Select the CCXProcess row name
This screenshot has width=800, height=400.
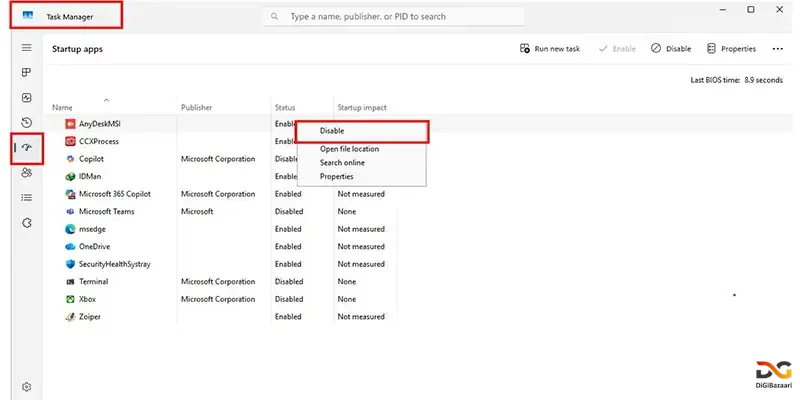[98, 141]
